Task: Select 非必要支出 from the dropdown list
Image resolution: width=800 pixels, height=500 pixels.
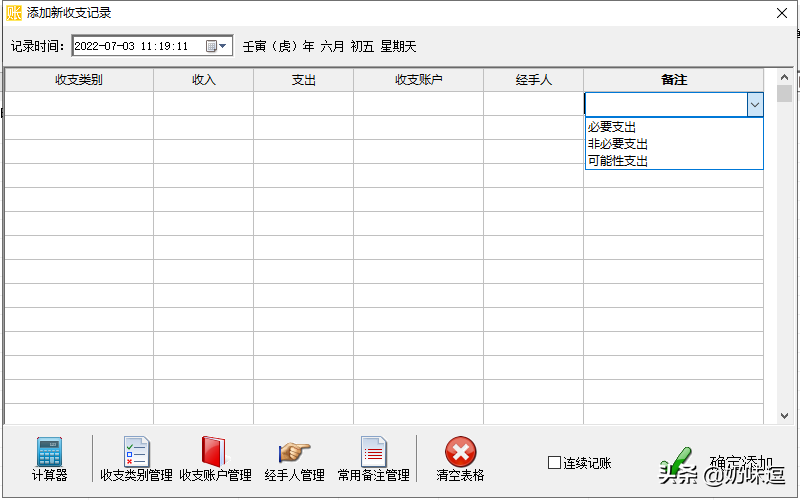Action: [618, 144]
